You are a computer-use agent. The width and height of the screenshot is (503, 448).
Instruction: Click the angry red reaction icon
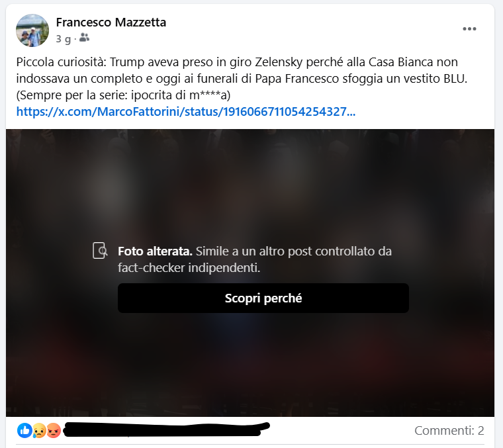tap(54, 430)
